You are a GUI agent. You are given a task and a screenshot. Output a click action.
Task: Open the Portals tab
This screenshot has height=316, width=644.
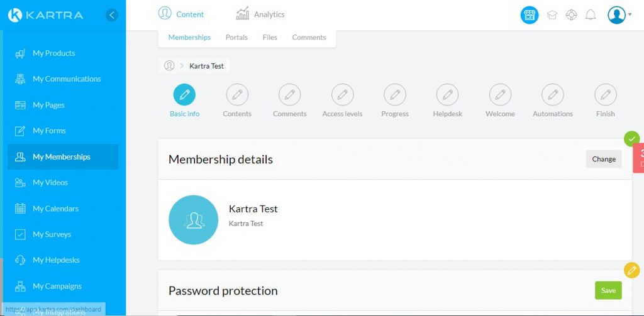[x=236, y=38]
